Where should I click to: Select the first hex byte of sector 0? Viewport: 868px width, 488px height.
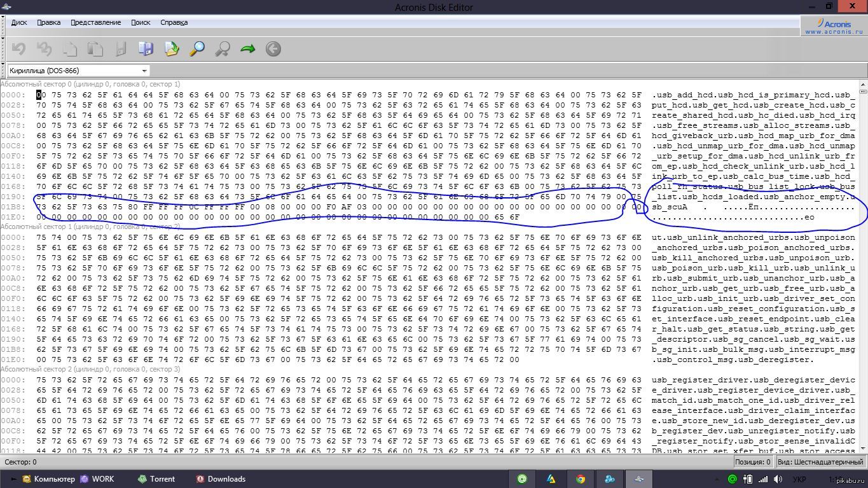coord(41,95)
